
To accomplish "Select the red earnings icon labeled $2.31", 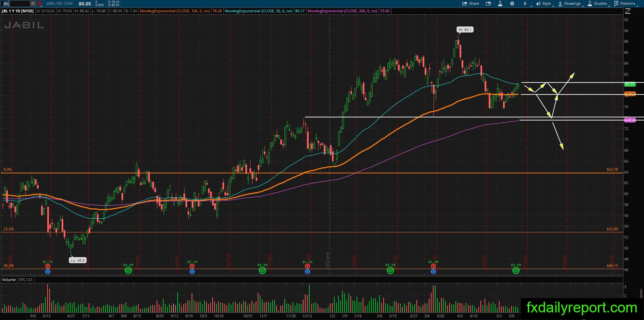I will pos(307,266).
